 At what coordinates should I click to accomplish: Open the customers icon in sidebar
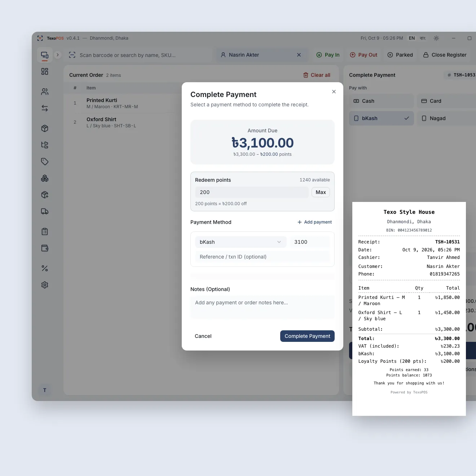(45, 92)
